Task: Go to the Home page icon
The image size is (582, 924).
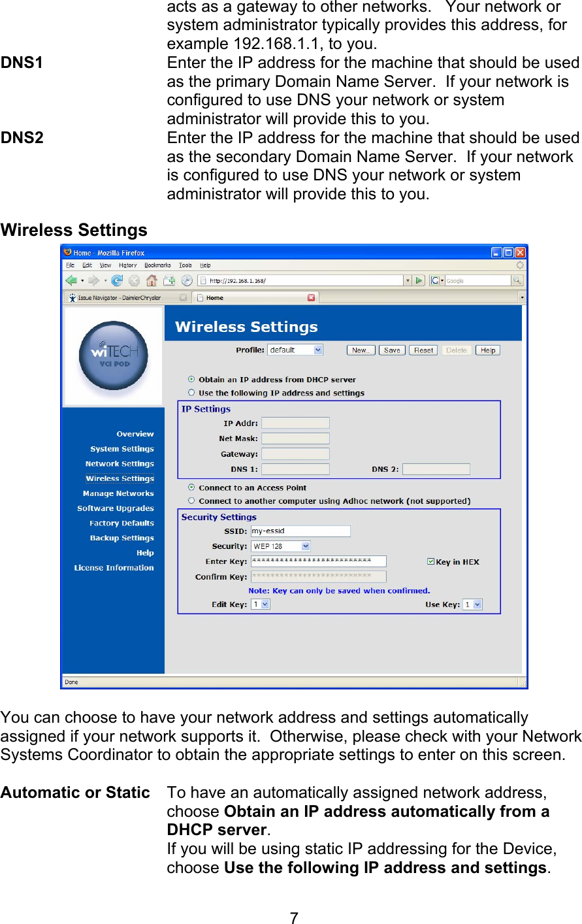Action: pos(152,280)
